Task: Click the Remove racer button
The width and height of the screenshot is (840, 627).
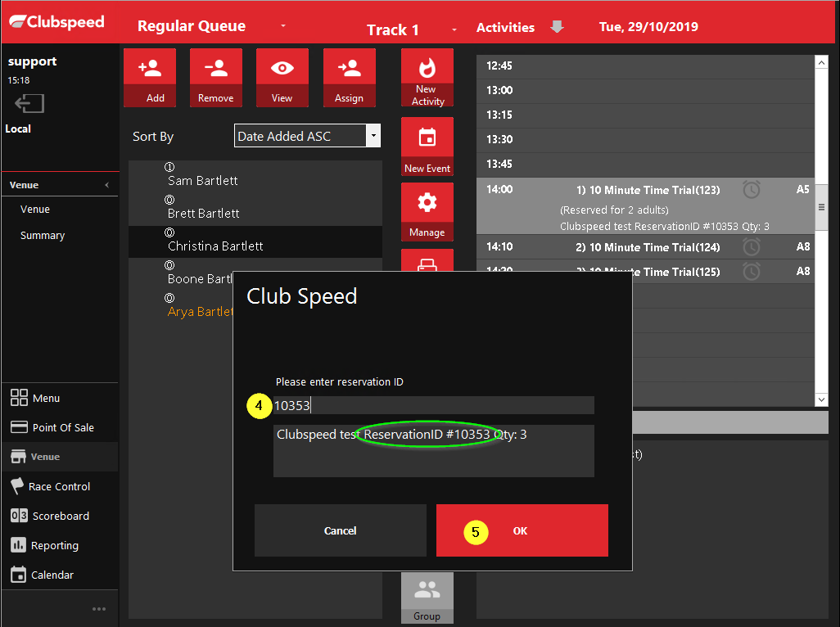Action: tap(216, 78)
